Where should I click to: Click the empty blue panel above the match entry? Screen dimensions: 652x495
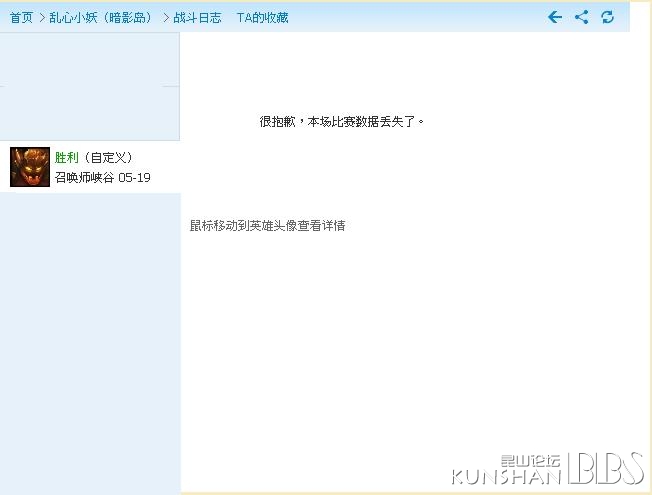(x=90, y=87)
